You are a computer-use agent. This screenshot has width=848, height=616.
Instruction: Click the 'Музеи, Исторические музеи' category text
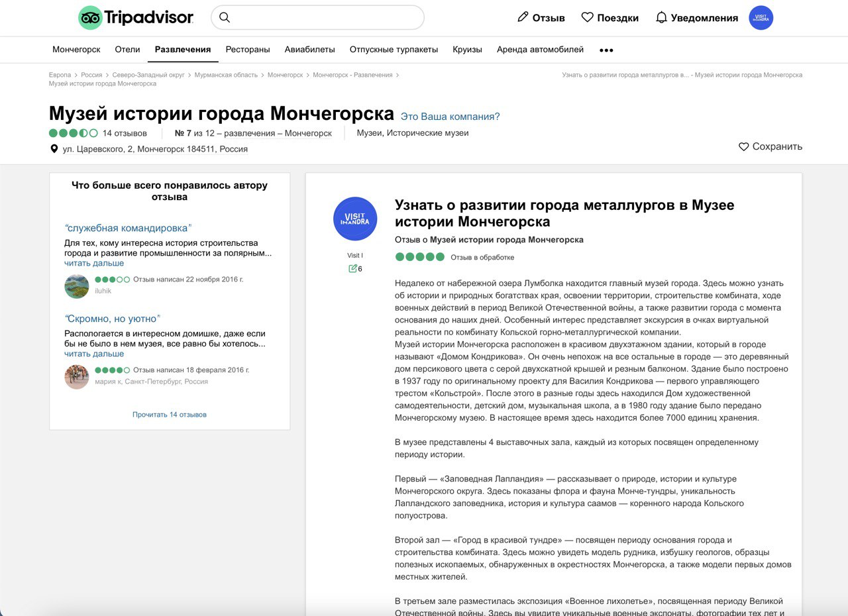click(x=413, y=133)
